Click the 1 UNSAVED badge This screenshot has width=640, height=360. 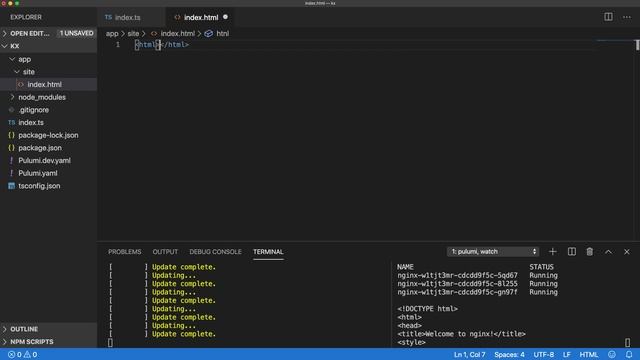point(76,33)
